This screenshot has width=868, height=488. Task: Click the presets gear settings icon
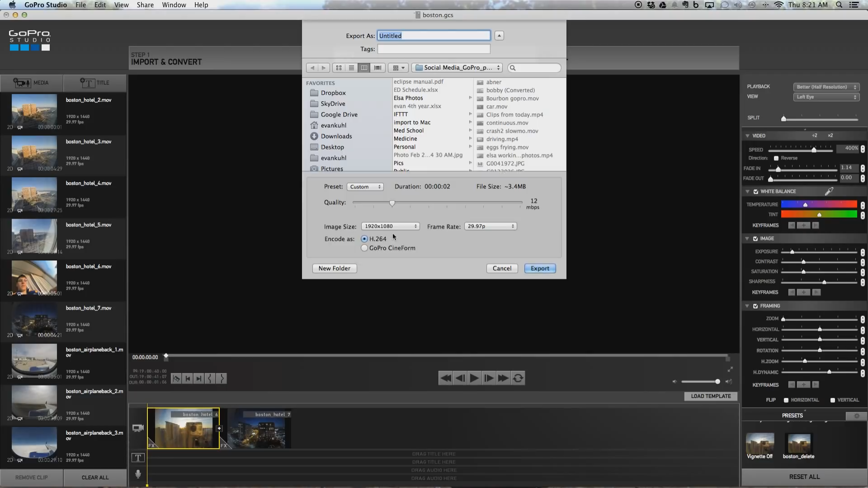pos(856,416)
